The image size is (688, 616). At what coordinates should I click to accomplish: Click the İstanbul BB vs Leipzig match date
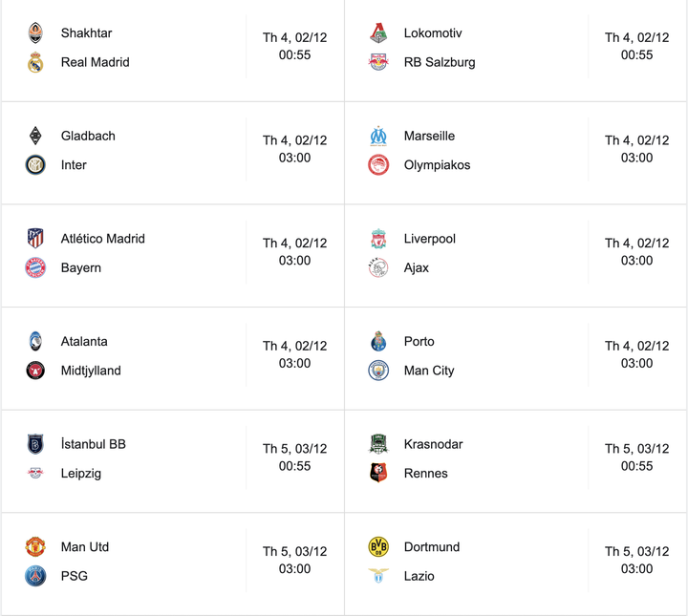tap(294, 449)
